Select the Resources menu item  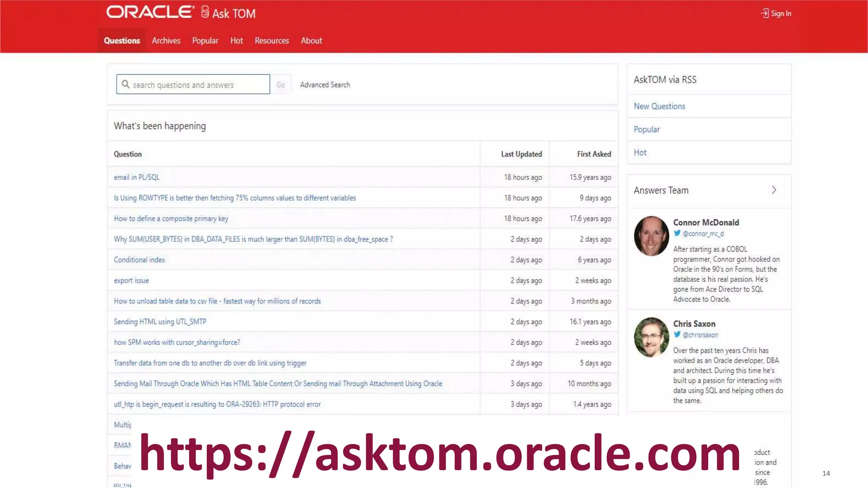click(272, 41)
